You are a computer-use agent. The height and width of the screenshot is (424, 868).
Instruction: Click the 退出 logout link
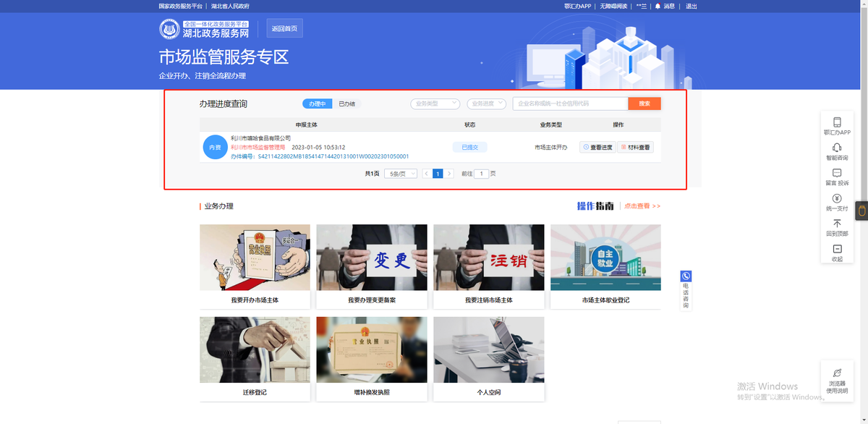[x=691, y=6]
